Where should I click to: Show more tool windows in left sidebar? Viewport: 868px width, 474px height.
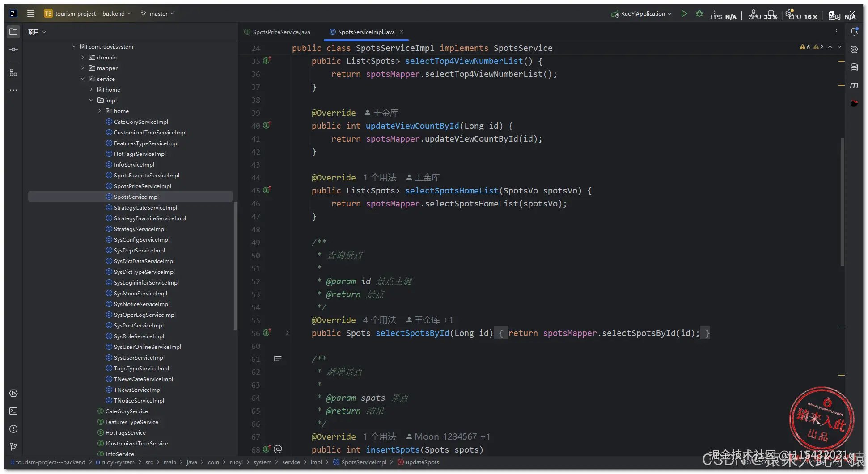[13, 90]
